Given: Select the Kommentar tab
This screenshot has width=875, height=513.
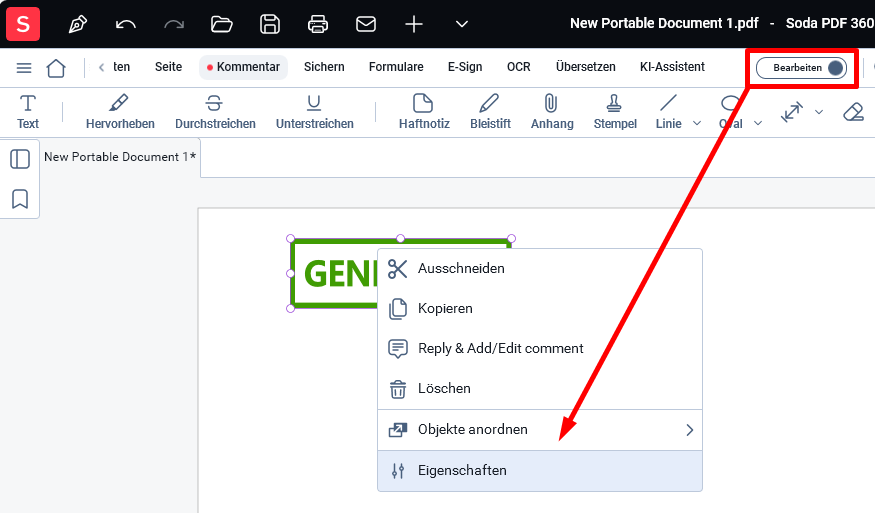Looking at the screenshot, I should [x=243, y=67].
